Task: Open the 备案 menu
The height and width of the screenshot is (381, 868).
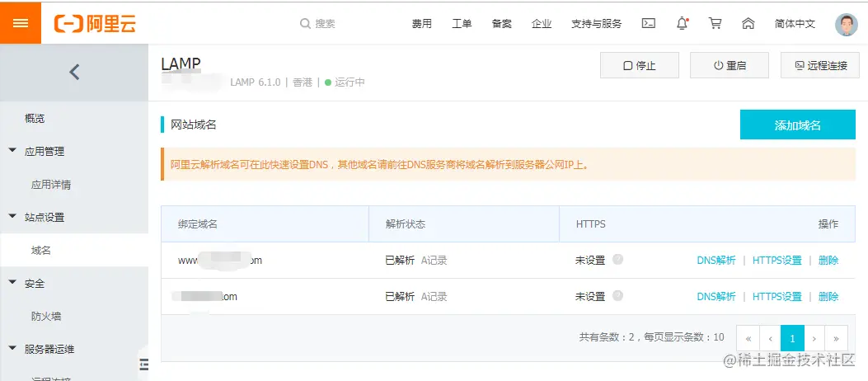Action: click(x=501, y=24)
